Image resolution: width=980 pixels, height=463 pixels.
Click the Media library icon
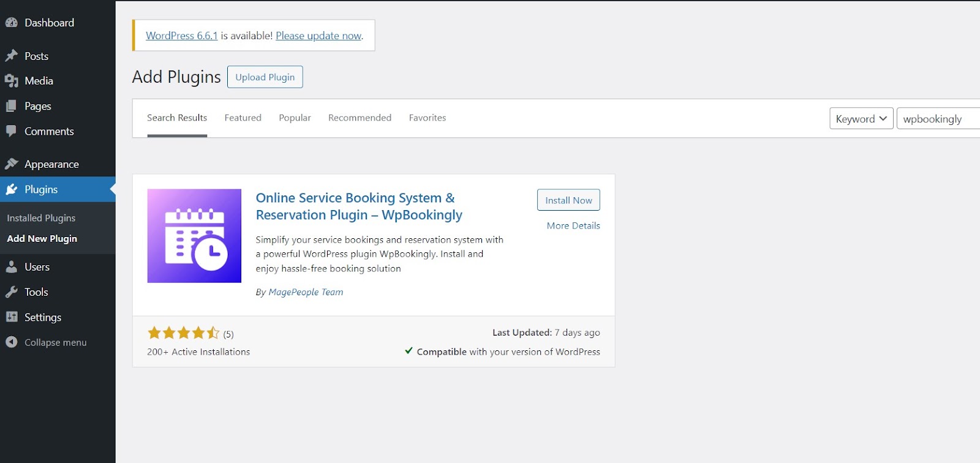click(12, 81)
